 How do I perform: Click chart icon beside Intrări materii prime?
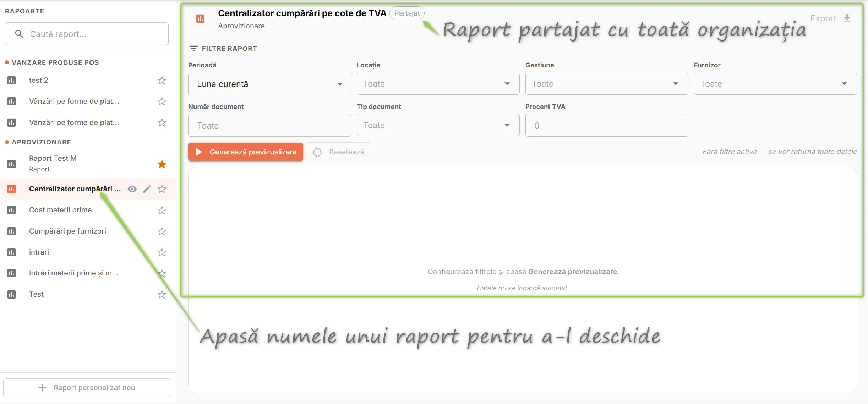click(11, 273)
